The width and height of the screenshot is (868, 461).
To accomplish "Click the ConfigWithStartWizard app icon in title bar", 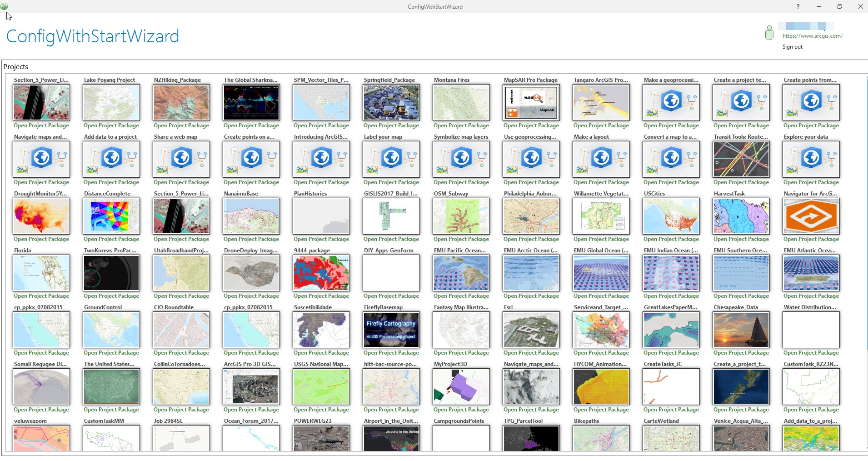I will pos(4,6).
